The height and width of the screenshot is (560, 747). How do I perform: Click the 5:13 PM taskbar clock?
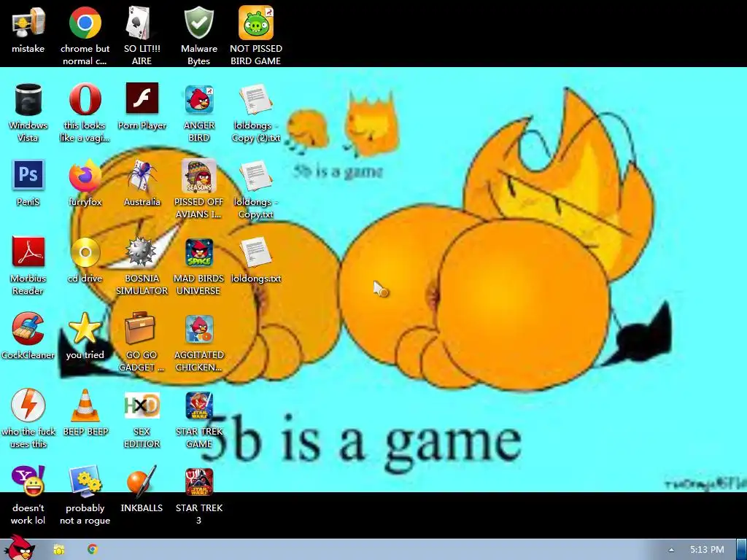[707, 550]
